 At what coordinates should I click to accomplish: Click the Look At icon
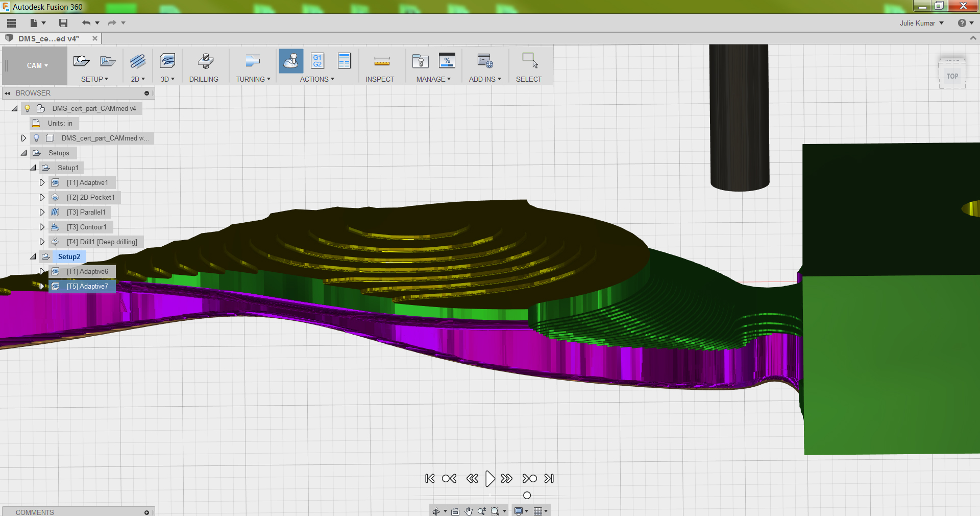point(455,511)
